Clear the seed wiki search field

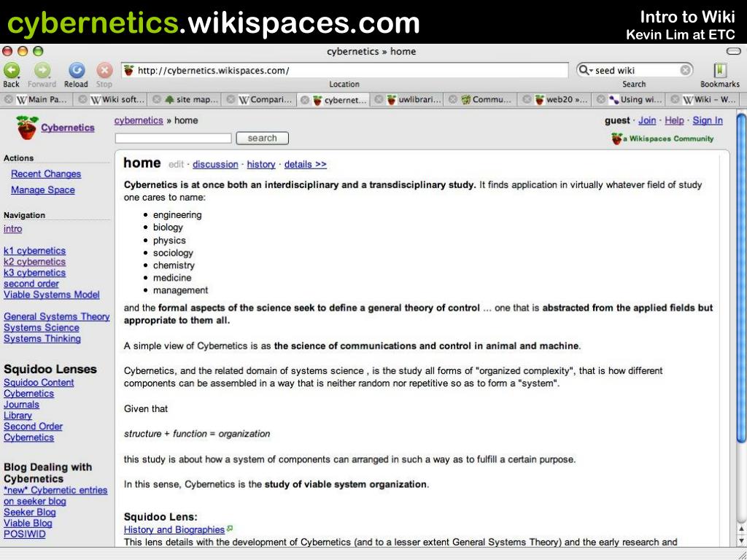point(685,71)
